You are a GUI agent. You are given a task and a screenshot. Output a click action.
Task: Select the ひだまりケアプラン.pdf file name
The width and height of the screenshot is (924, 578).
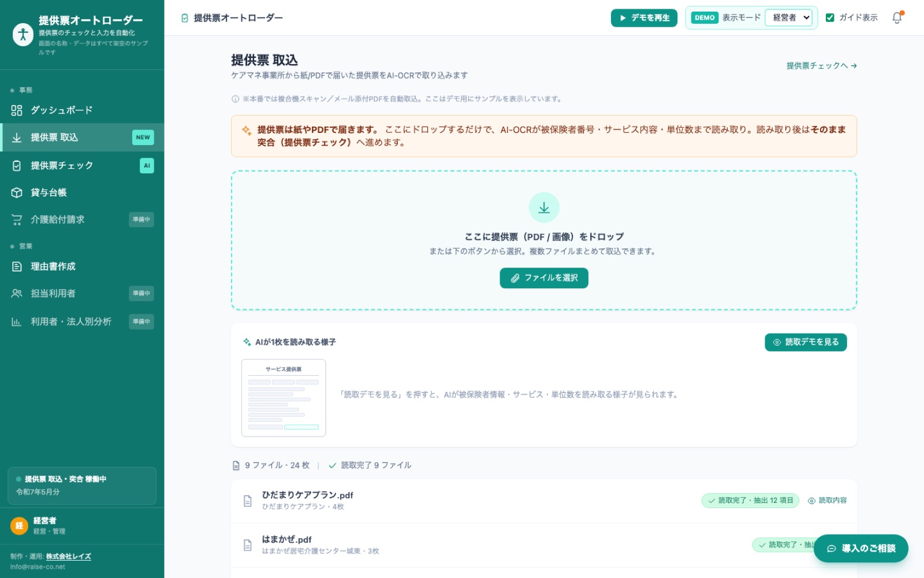[x=307, y=495]
